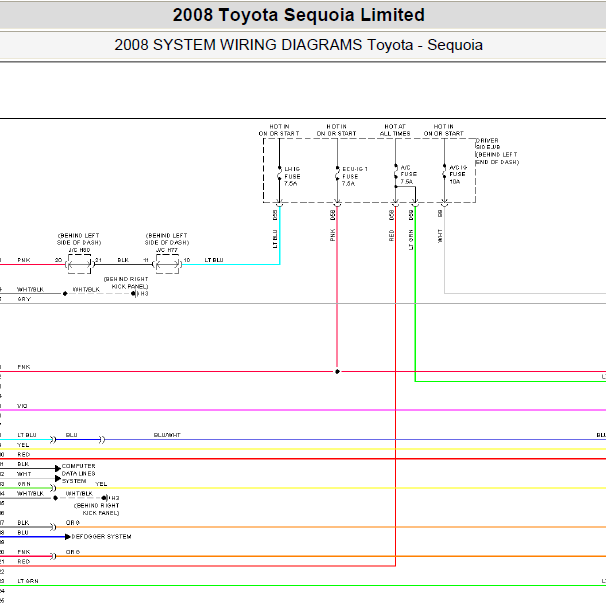The width and height of the screenshot is (606, 603).
Task: Click the splice dot on pink wire
Action: tap(337, 371)
